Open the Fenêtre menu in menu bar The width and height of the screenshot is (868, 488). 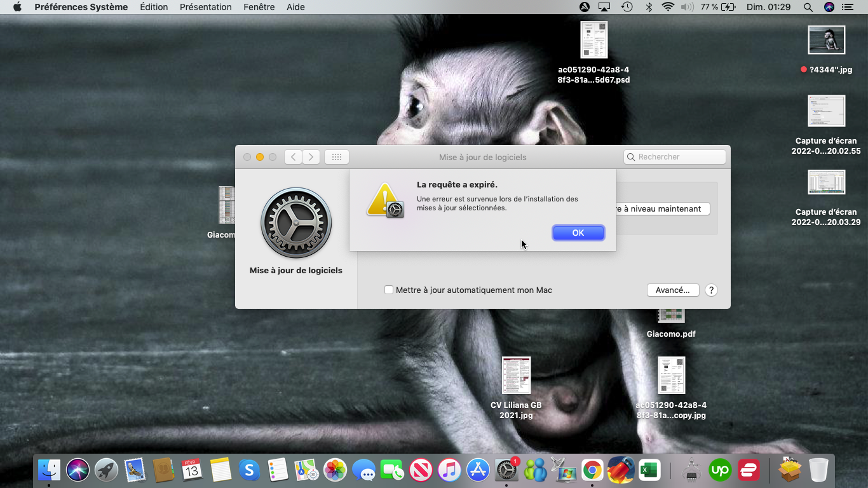[x=259, y=7]
